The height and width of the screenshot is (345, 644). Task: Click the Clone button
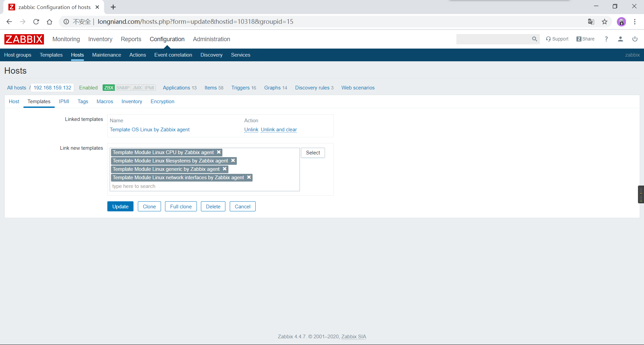coord(149,206)
